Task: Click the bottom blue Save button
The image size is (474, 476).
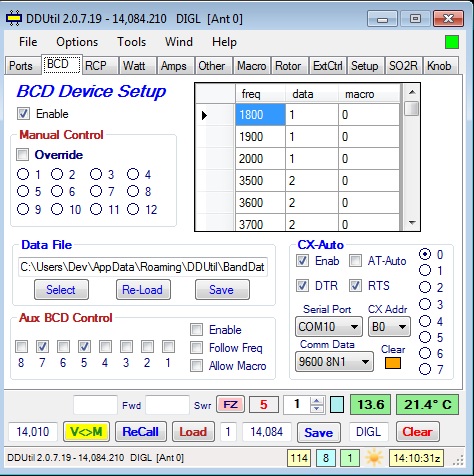Action: 319,432
